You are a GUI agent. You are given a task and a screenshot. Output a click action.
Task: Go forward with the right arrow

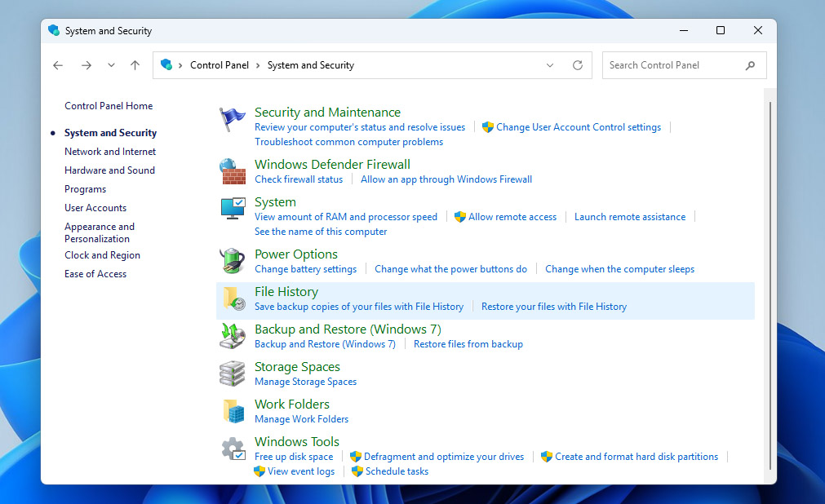point(86,65)
